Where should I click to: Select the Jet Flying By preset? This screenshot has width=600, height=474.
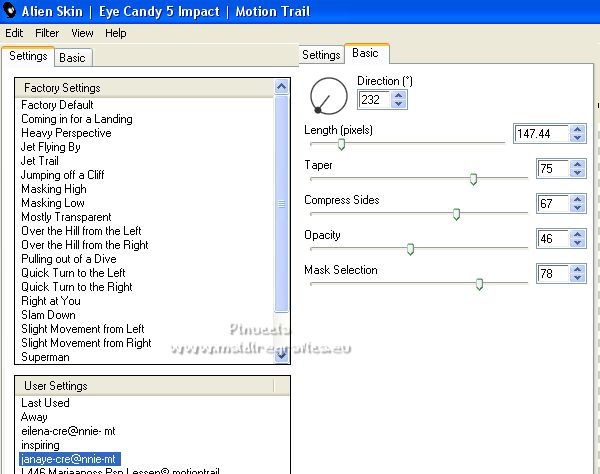[51, 147]
